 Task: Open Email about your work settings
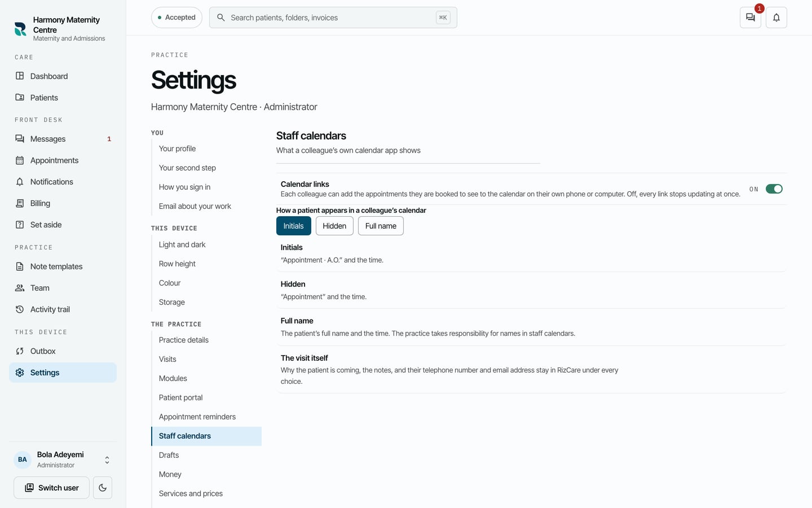point(206,206)
